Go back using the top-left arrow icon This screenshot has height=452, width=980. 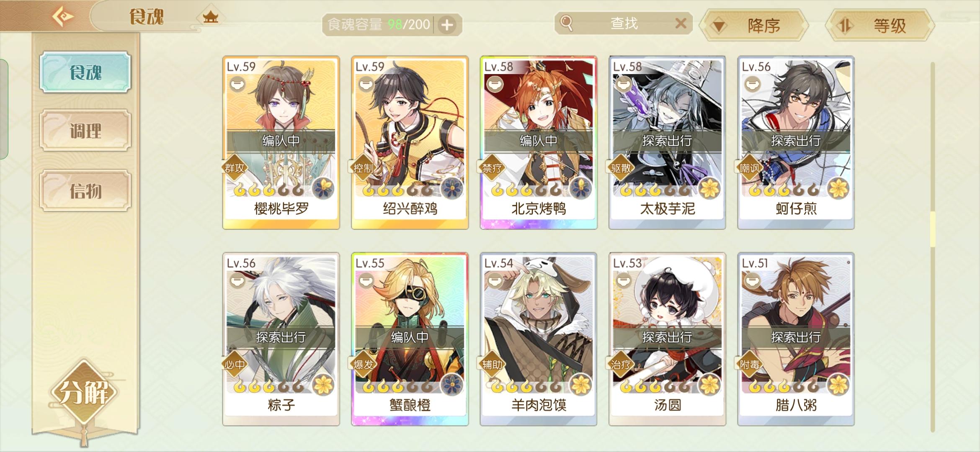click(63, 17)
